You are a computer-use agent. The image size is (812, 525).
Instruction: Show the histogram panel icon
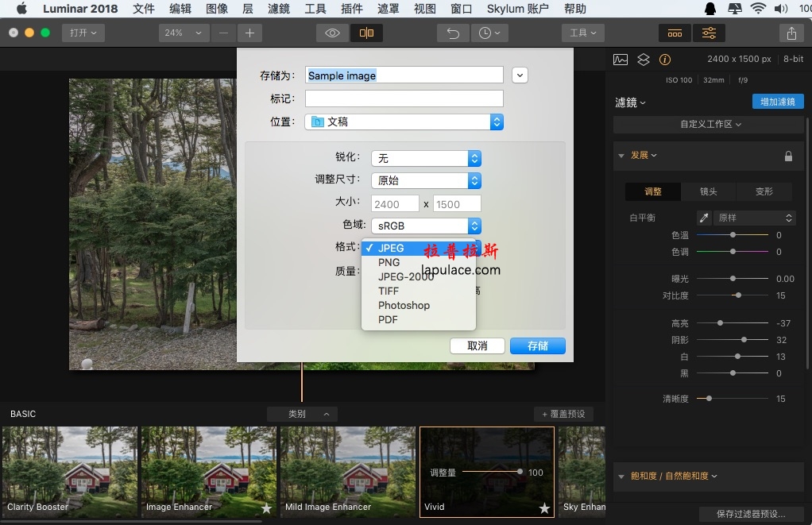[x=621, y=60]
